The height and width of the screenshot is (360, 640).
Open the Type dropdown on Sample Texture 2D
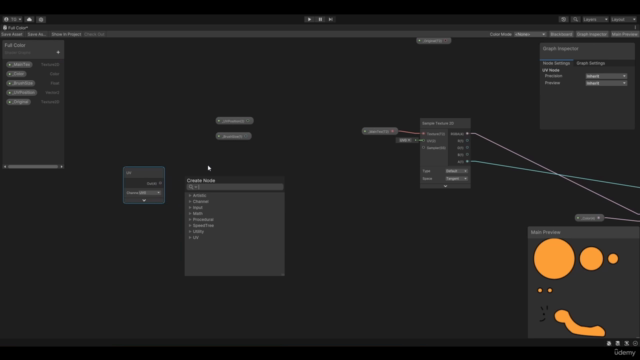[456, 171]
